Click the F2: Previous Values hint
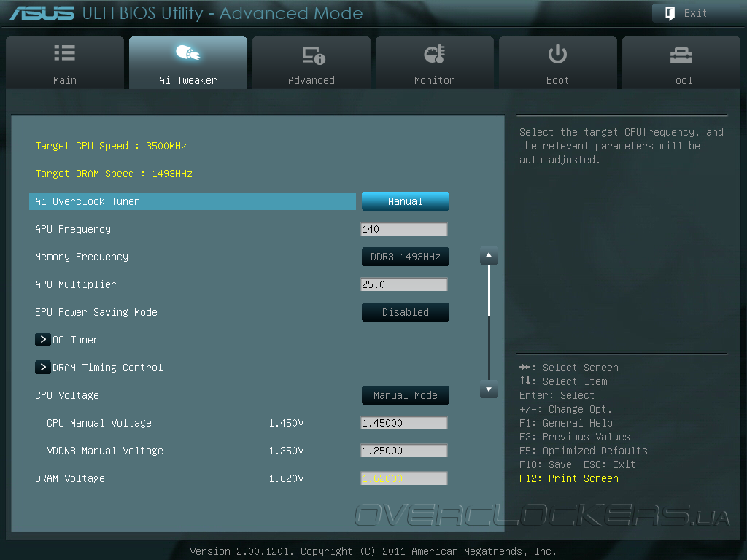This screenshot has height=560, width=747. pos(575,437)
